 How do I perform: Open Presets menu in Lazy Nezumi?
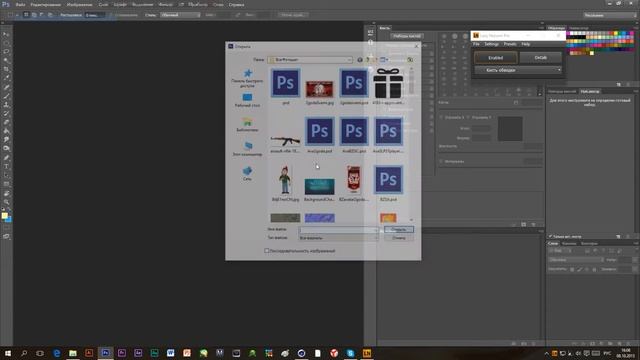pyautogui.click(x=510, y=44)
